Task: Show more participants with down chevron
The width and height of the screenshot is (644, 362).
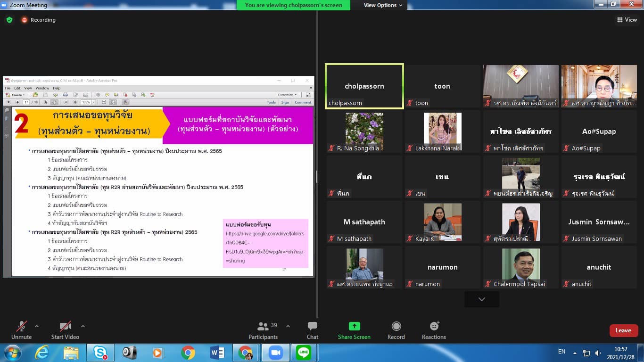Action: pos(481,299)
